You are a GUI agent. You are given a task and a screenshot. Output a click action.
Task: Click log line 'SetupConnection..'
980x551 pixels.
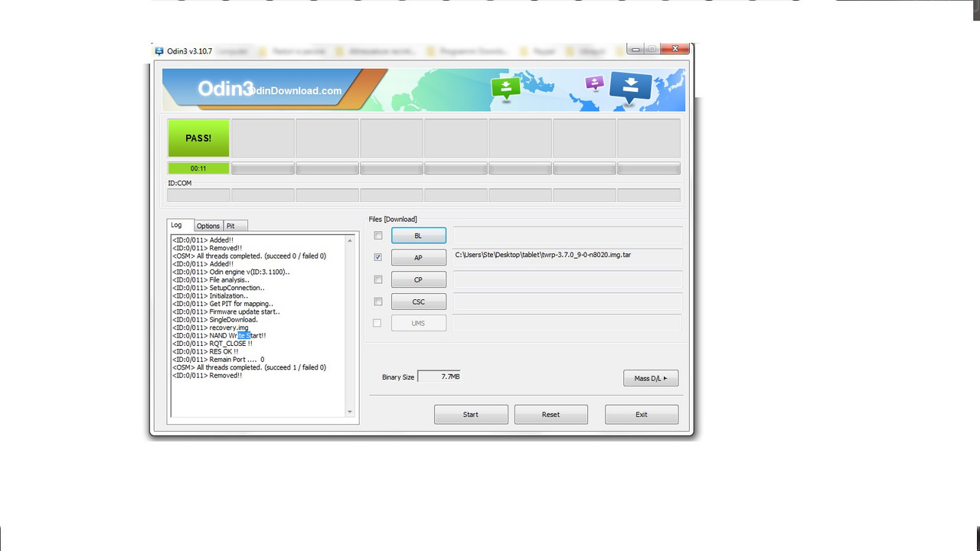point(218,288)
